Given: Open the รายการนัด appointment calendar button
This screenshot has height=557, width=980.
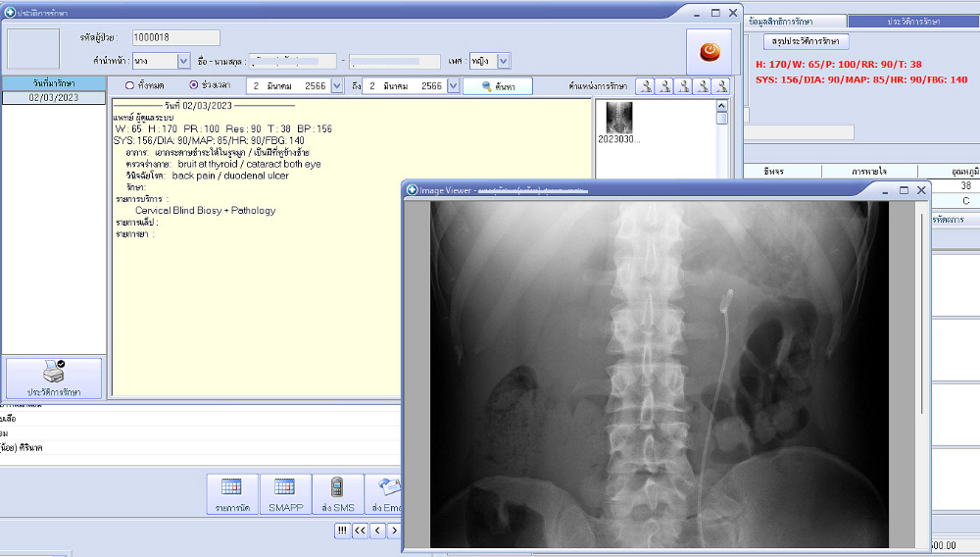Looking at the screenshot, I should [x=232, y=494].
